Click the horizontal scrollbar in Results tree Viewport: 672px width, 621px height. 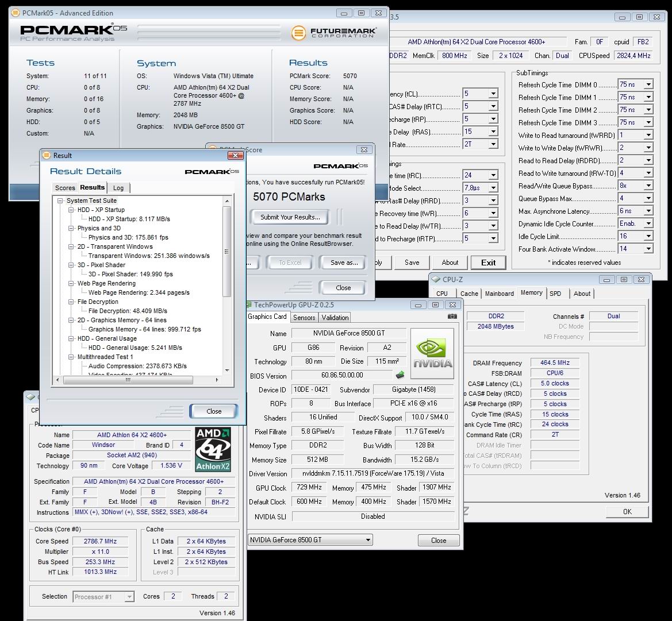pos(128,380)
